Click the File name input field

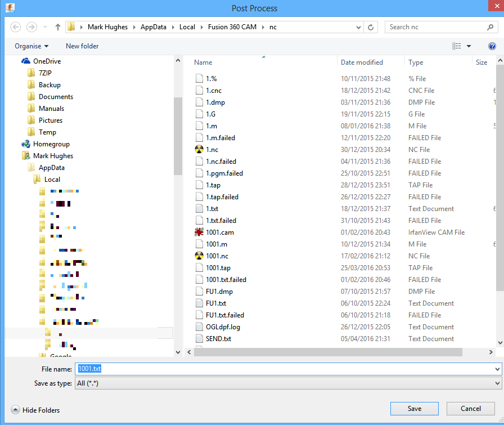coord(225,368)
